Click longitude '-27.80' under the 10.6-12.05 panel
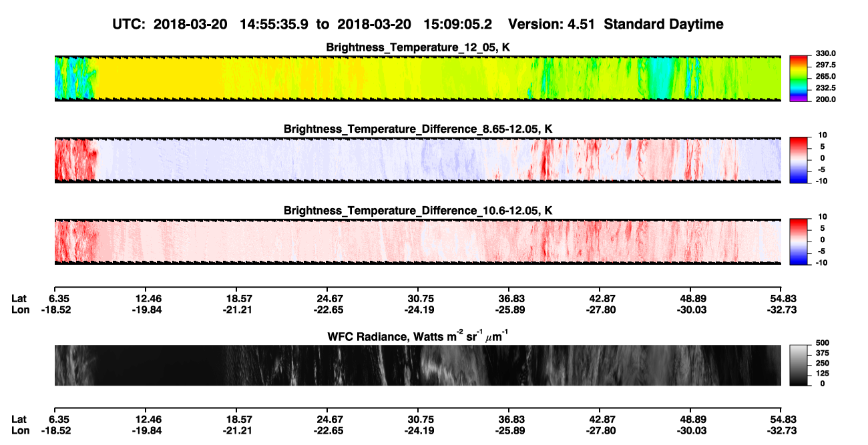The width and height of the screenshot is (868, 445). [x=600, y=309]
